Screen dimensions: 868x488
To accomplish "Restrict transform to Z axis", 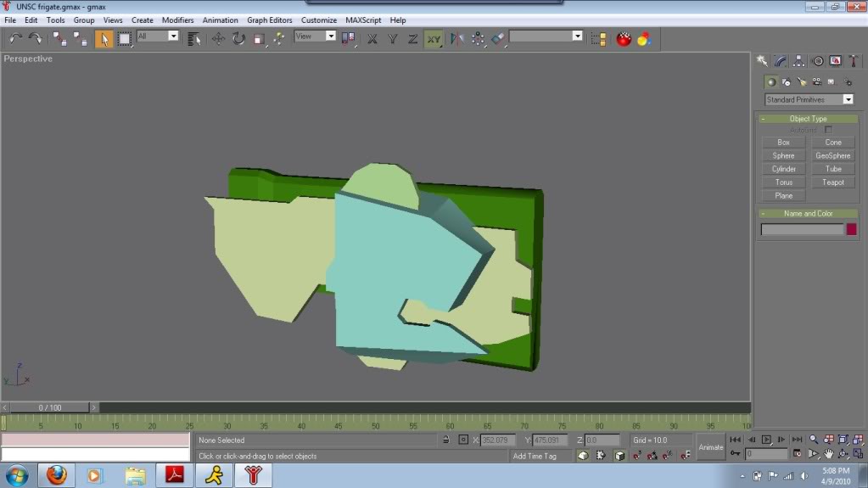I will click(x=413, y=39).
